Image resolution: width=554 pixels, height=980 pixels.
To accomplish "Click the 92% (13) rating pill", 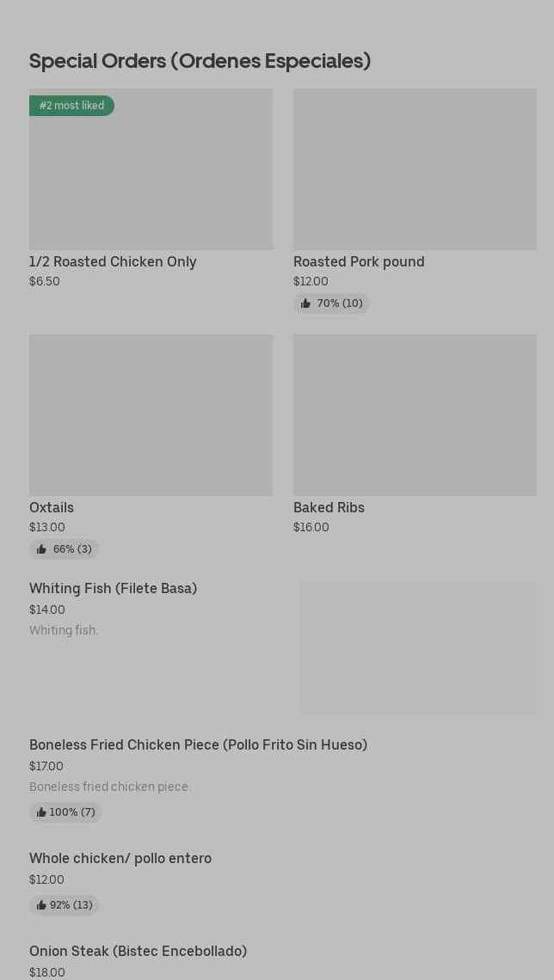I will click(65, 905).
